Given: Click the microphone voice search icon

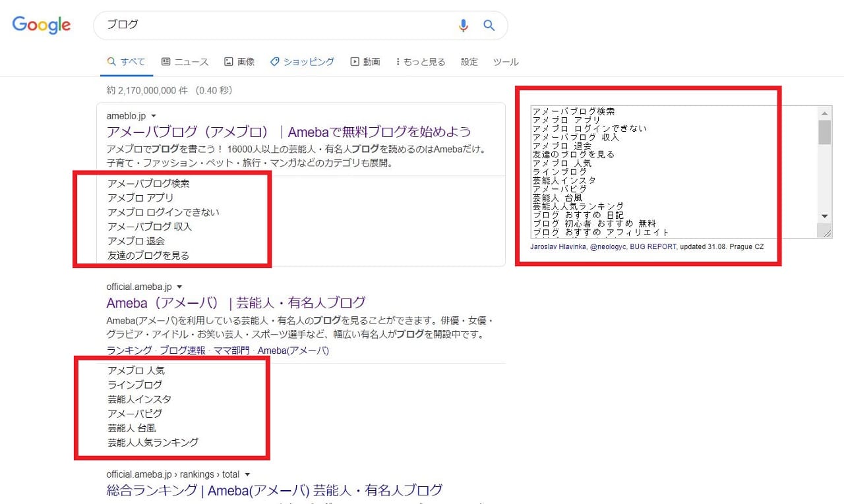Looking at the screenshot, I should [464, 25].
